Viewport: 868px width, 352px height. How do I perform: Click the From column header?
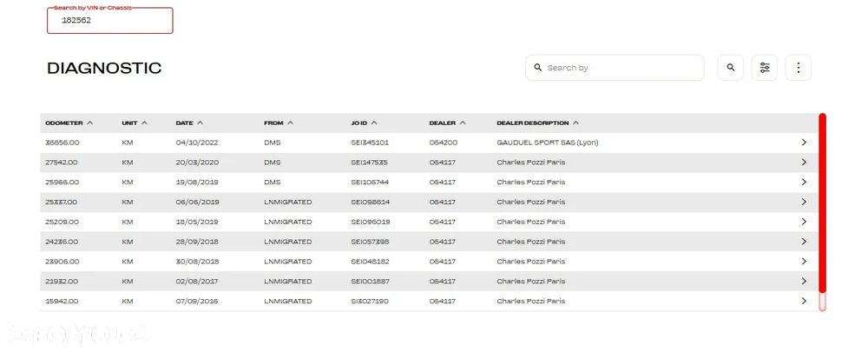[273, 123]
